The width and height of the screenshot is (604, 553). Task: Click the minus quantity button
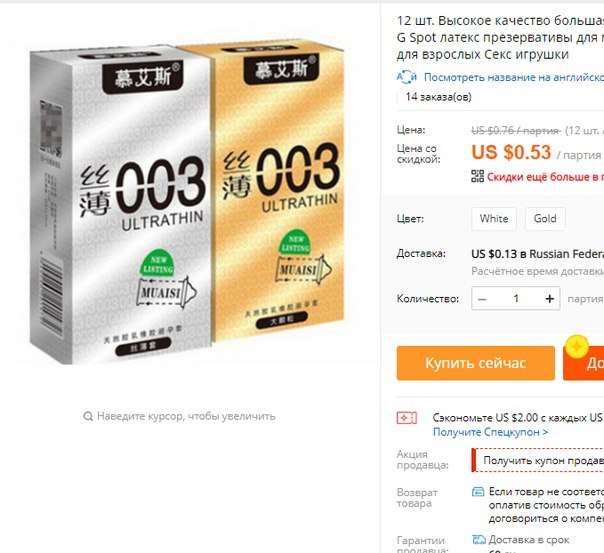[482, 299]
